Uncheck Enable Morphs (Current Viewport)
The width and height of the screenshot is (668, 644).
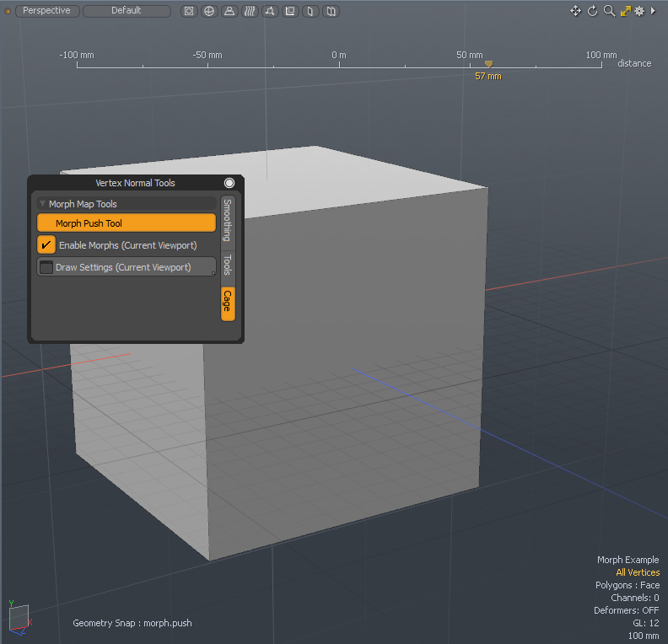click(47, 245)
